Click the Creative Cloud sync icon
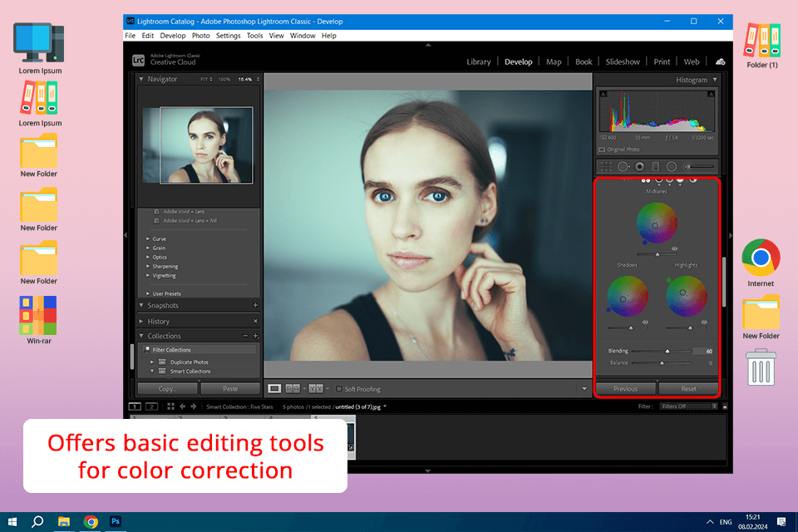The width and height of the screenshot is (798, 532). 720,62
